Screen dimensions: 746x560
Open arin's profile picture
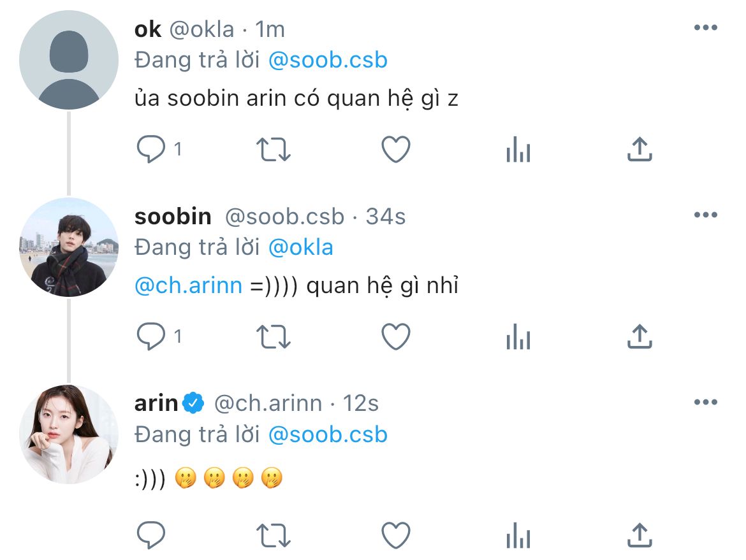pyautogui.click(x=69, y=434)
